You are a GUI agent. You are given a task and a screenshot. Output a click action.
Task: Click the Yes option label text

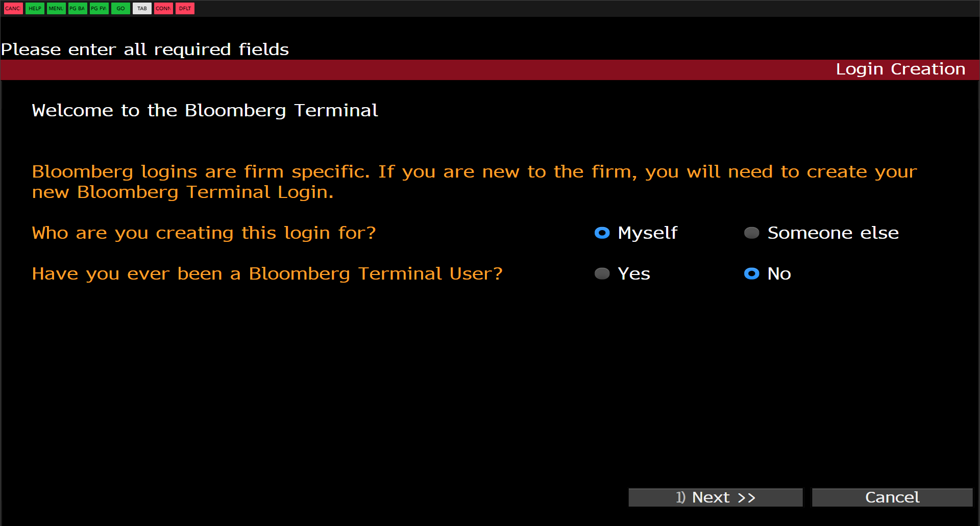633,274
